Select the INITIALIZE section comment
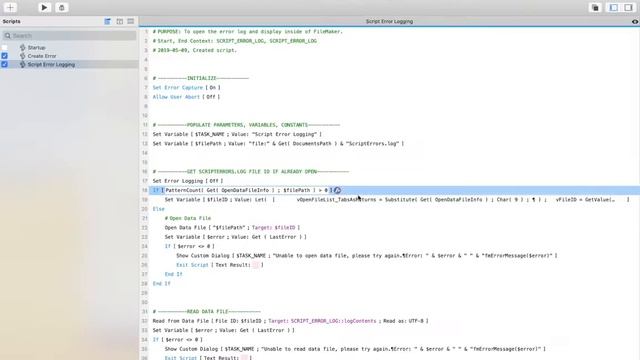 [x=200, y=78]
